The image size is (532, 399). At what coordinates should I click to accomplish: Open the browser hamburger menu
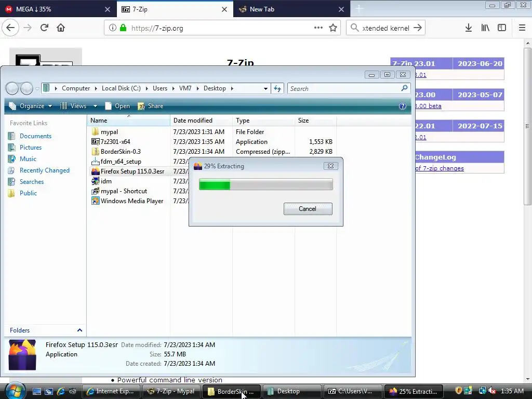point(522,28)
